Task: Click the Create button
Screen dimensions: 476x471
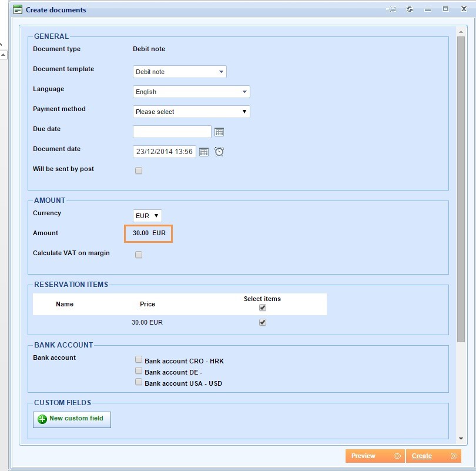Action: click(434, 456)
